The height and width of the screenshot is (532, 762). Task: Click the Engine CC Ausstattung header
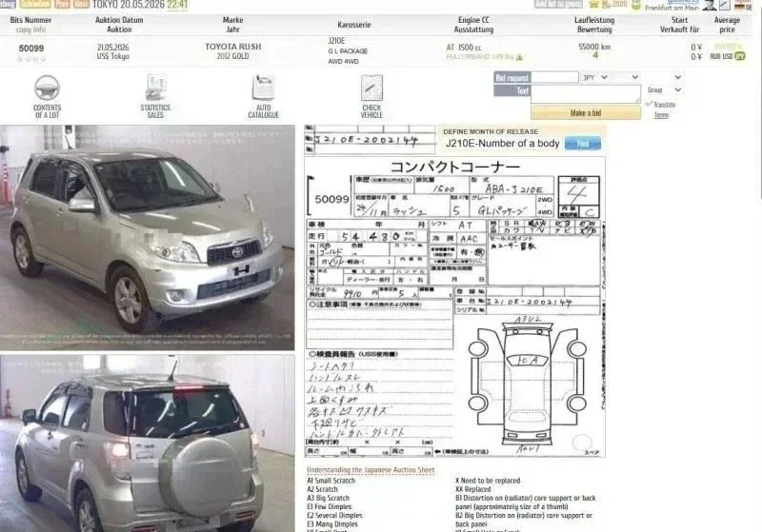point(473,25)
